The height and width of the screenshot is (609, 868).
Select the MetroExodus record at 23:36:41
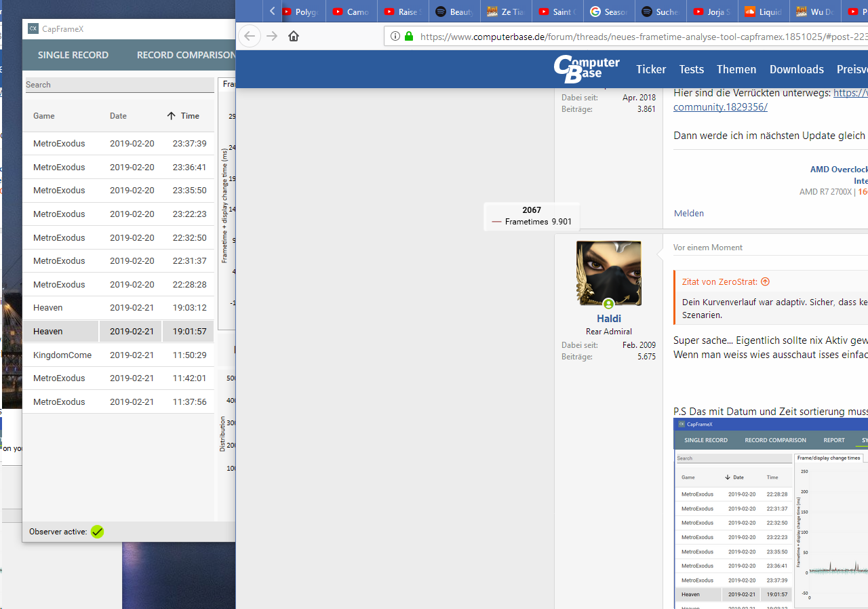(119, 168)
